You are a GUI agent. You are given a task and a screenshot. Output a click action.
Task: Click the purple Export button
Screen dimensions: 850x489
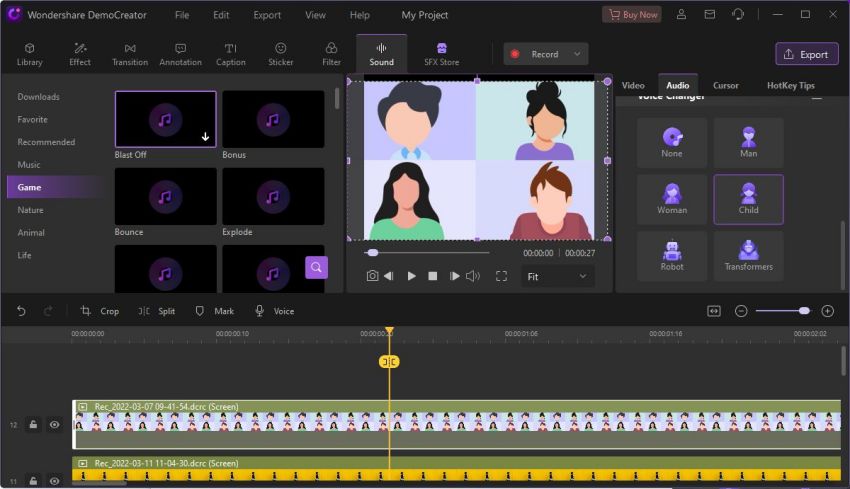click(807, 54)
